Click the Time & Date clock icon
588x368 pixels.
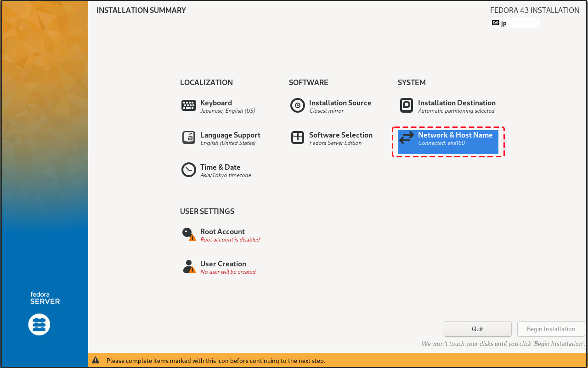coord(189,170)
